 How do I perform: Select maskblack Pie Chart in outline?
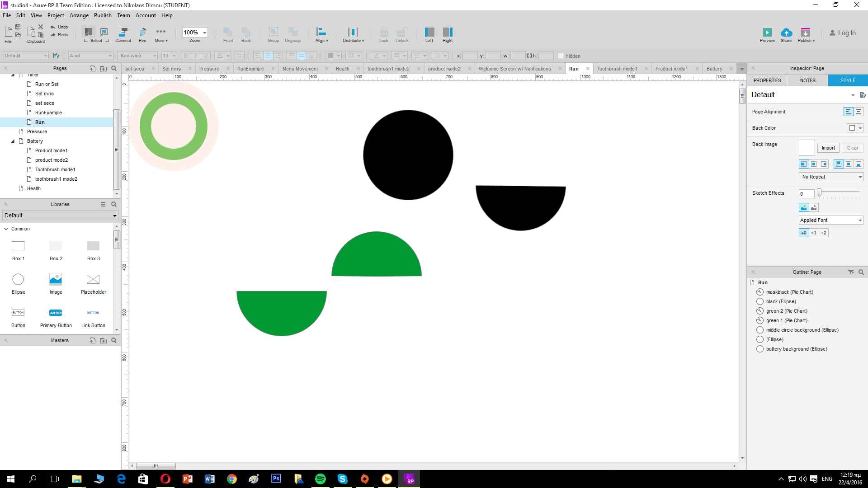[789, 292]
